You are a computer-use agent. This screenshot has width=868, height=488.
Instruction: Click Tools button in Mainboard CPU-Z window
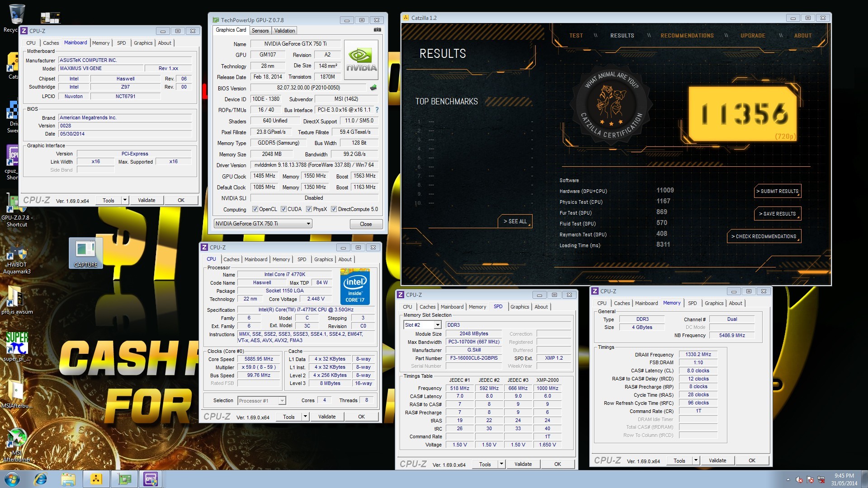(x=108, y=200)
